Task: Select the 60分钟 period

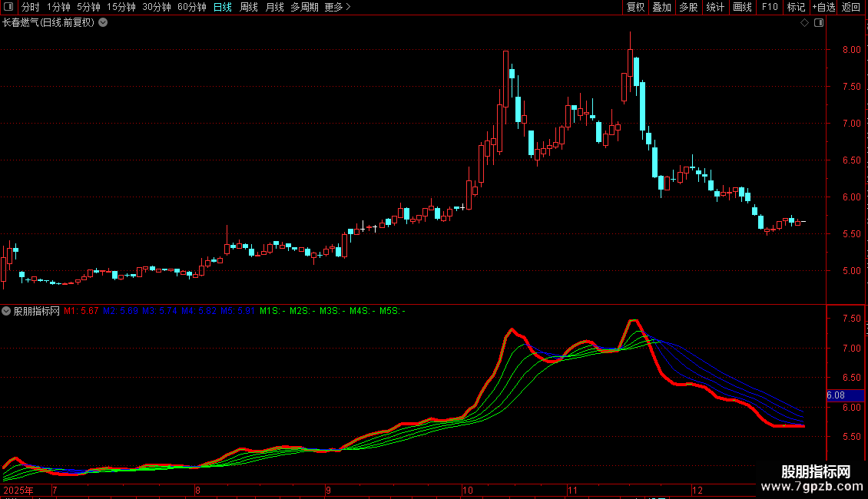Action: click(x=191, y=7)
